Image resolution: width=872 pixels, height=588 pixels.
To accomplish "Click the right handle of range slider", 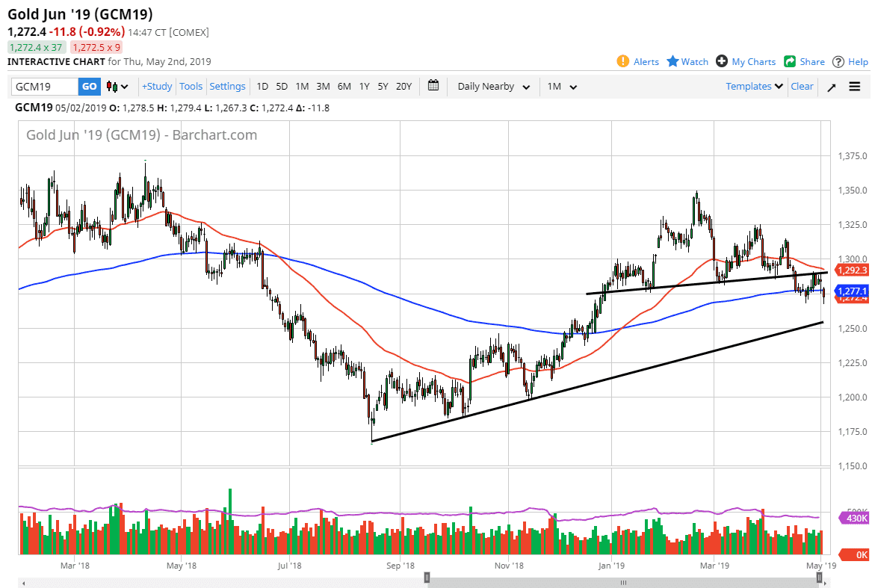I will [819, 578].
